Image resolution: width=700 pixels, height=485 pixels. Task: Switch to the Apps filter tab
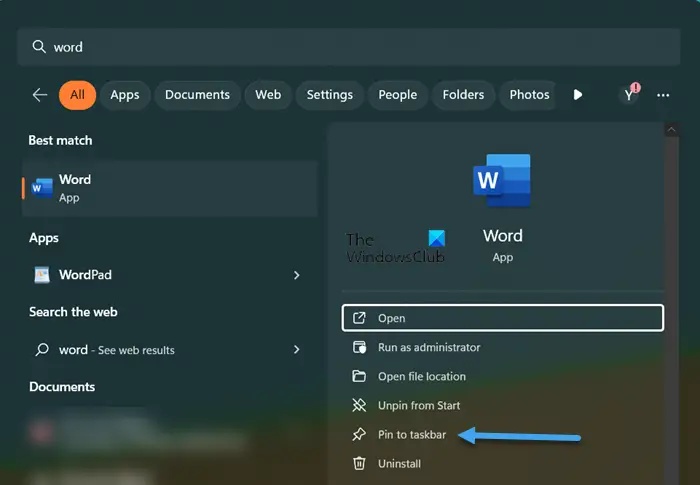[125, 95]
